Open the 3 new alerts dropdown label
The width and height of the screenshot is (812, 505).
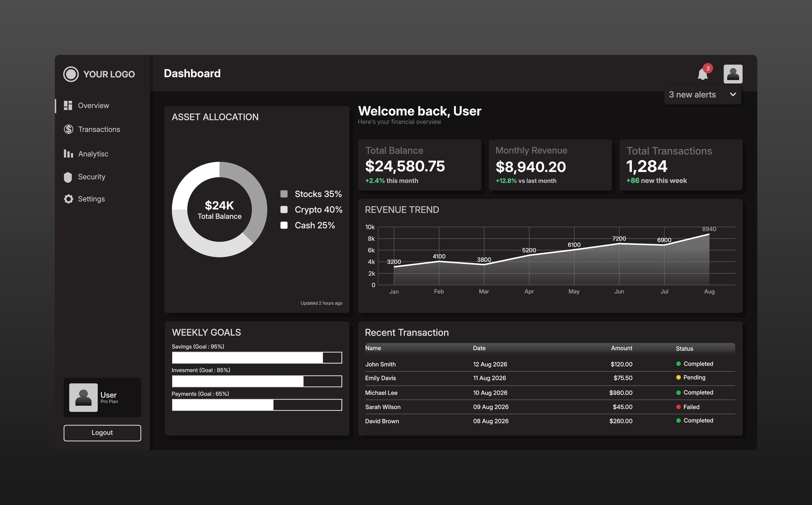click(x=692, y=95)
